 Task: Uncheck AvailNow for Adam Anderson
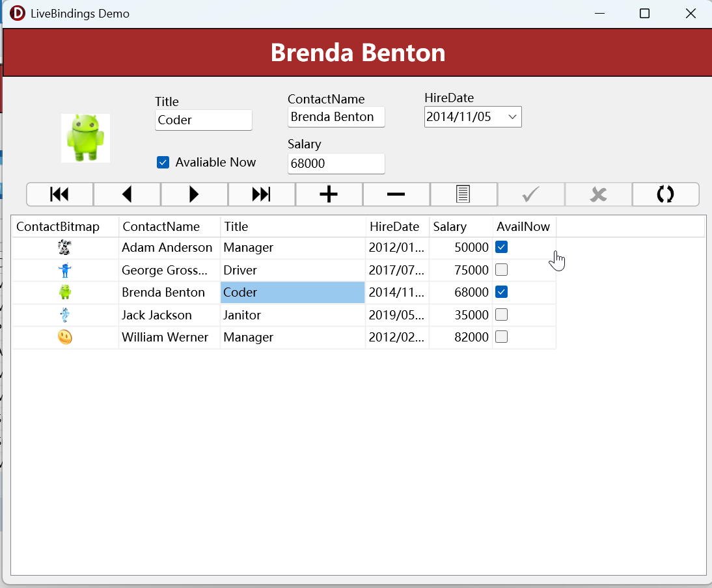coord(501,247)
